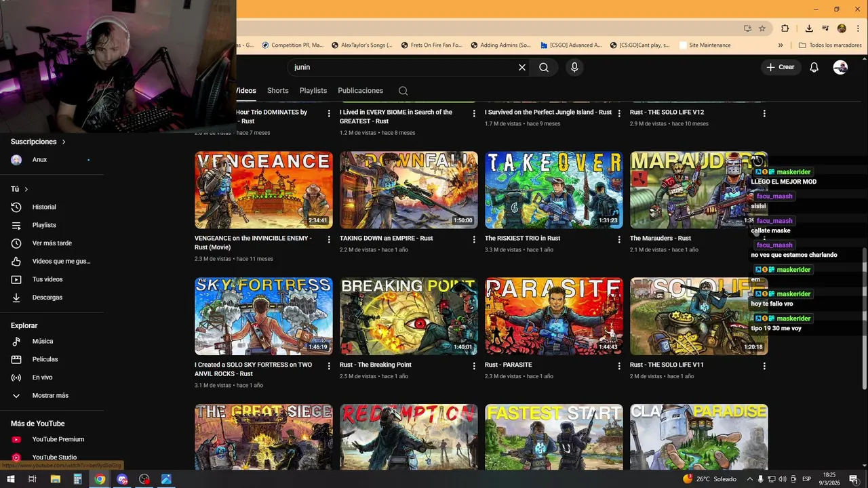
Task: Switch to the Publicaciones channel tab
Action: tap(361, 90)
